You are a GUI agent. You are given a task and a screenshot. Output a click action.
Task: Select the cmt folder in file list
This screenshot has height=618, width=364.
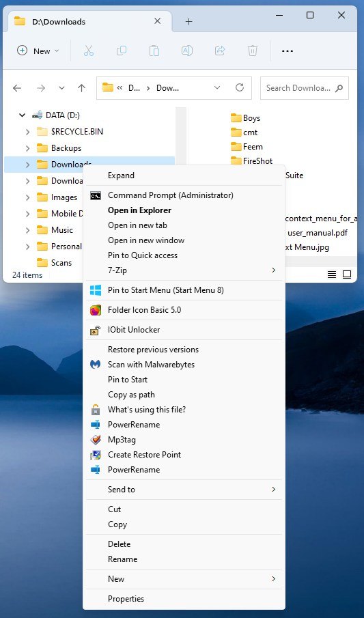tap(244, 132)
